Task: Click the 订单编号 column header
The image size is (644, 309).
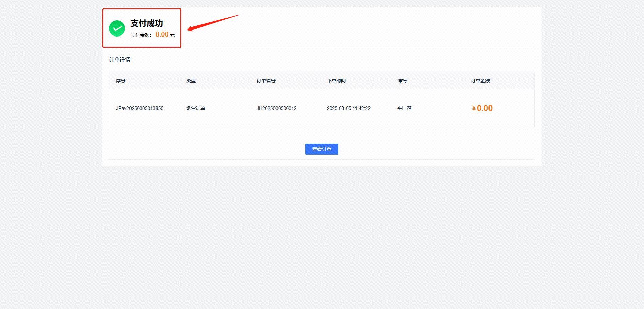Action: 266,81
